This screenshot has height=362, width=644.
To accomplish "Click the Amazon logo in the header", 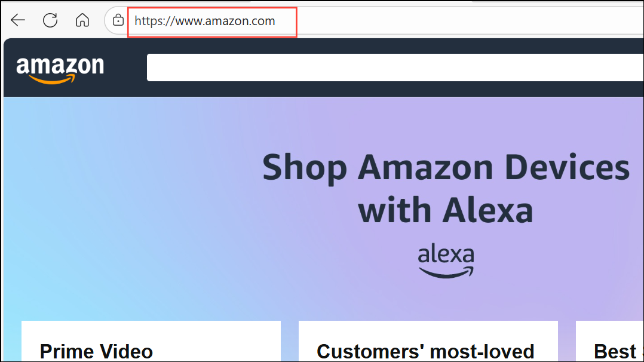I will click(x=60, y=70).
